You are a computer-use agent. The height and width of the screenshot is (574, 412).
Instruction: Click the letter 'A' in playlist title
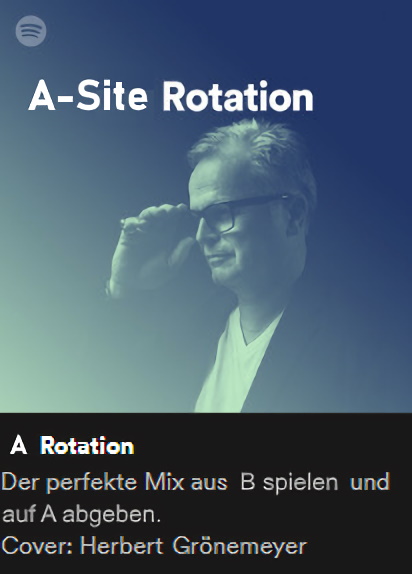tap(19, 446)
